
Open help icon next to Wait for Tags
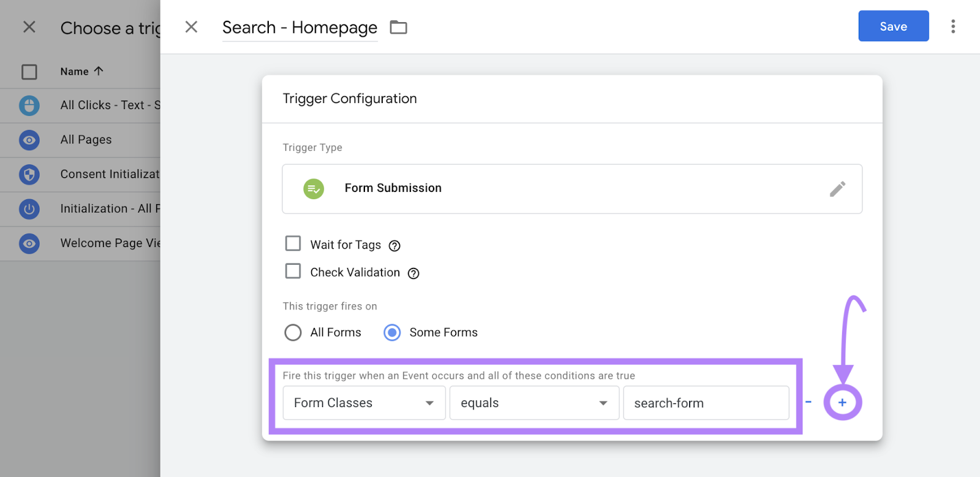tap(394, 246)
